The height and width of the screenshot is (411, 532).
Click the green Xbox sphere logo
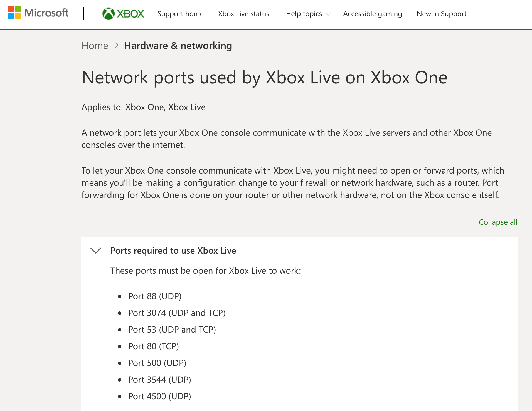[109, 13]
